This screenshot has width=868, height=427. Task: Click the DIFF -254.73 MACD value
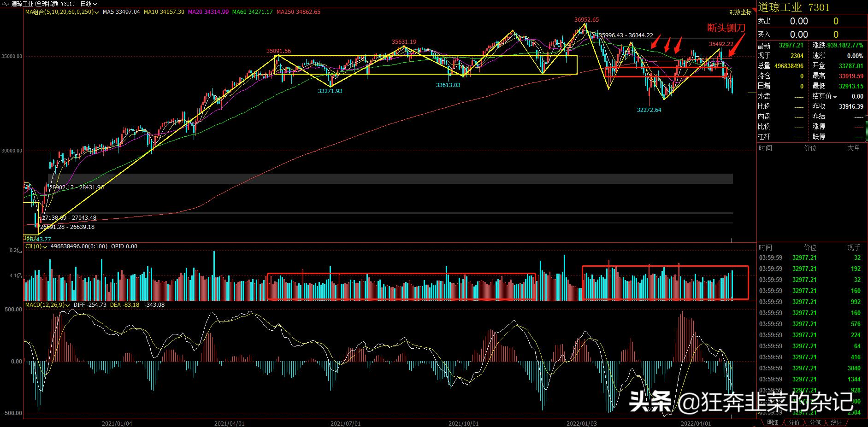click(90, 305)
